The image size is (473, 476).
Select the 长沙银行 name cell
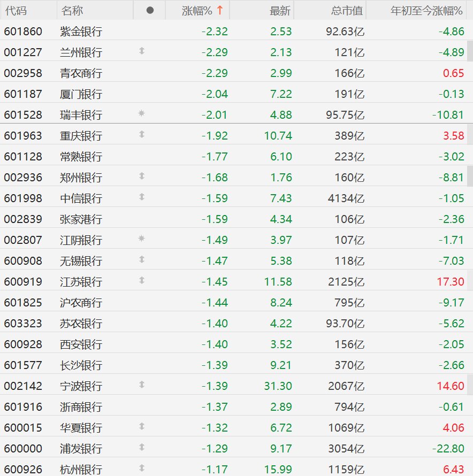click(81, 365)
